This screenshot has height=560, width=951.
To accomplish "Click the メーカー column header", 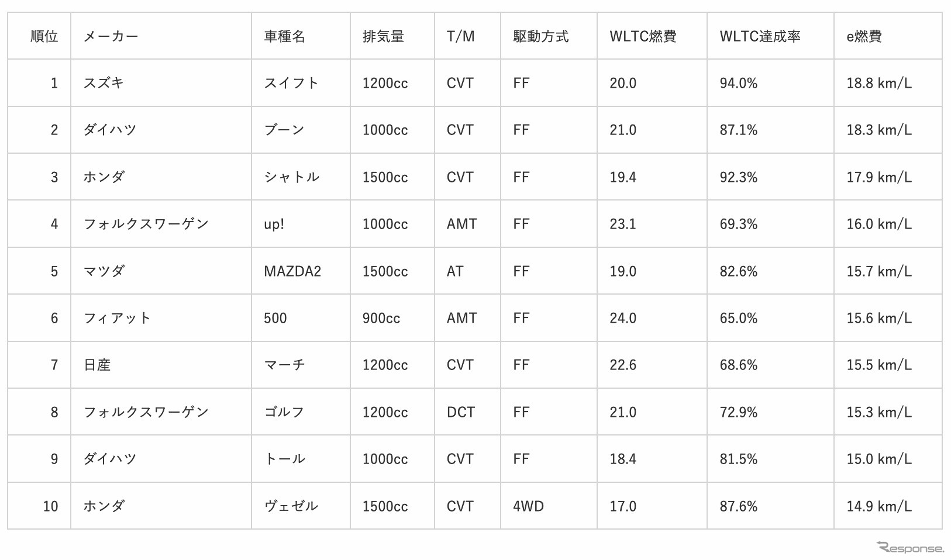I will 111,36.
